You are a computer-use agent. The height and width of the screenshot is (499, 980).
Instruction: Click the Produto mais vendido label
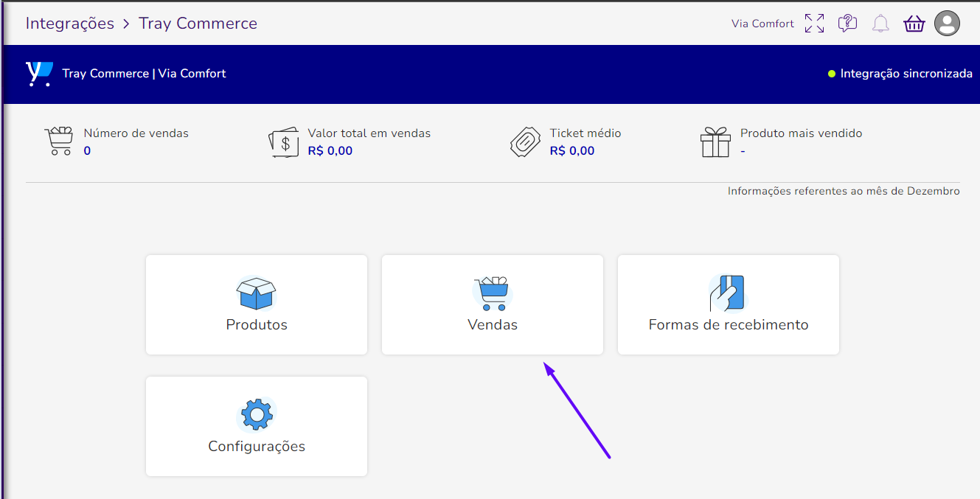click(802, 133)
